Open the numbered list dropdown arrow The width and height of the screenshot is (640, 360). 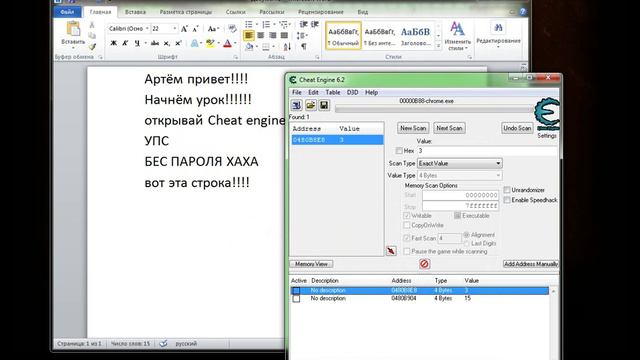pos(274,24)
